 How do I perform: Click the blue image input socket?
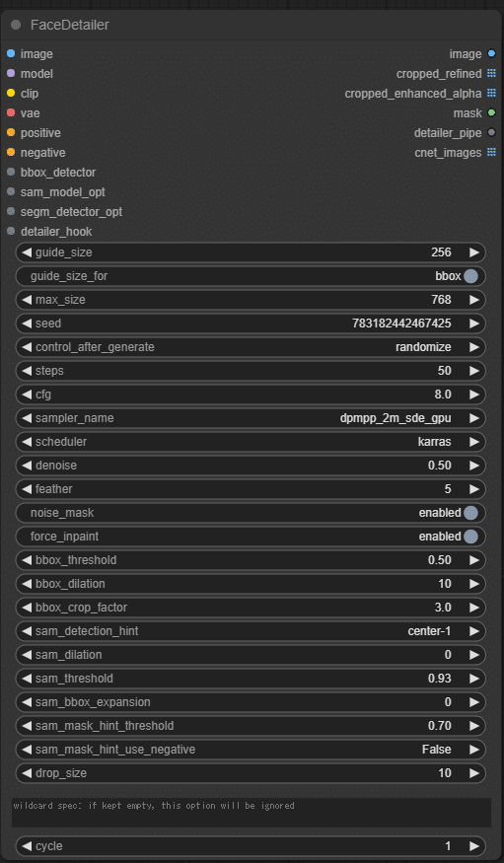click(x=11, y=54)
